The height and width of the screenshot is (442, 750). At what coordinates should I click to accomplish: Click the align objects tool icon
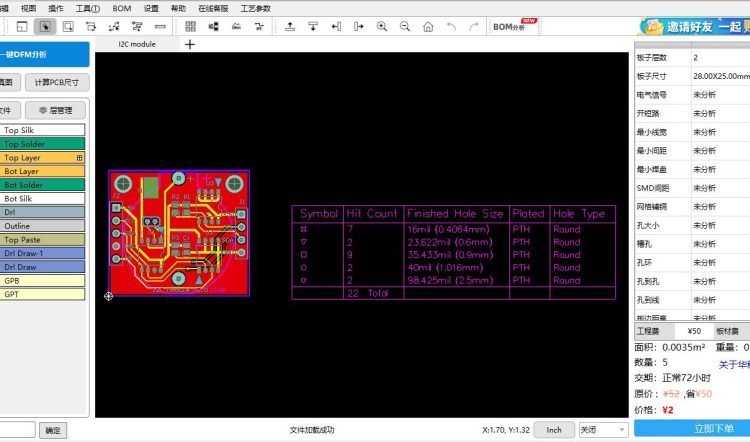click(x=137, y=27)
